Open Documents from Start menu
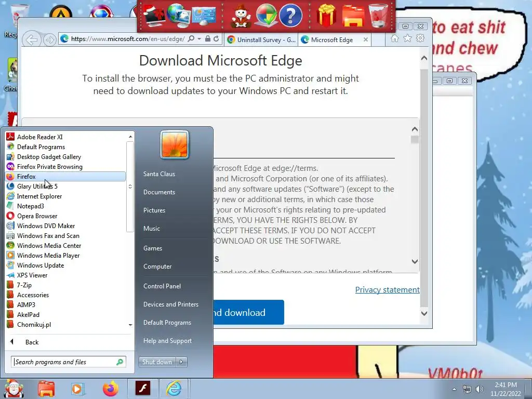532x399 pixels. (x=159, y=192)
